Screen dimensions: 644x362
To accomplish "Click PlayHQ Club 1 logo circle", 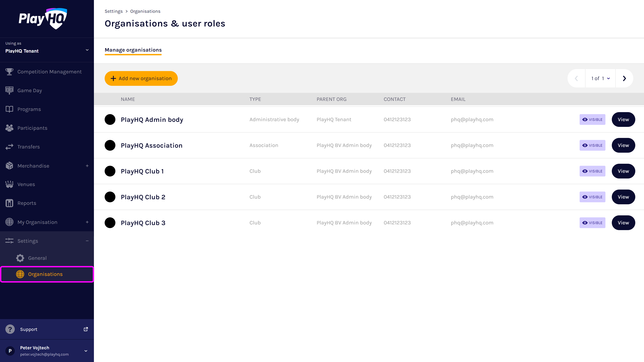I will coord(110,171).
